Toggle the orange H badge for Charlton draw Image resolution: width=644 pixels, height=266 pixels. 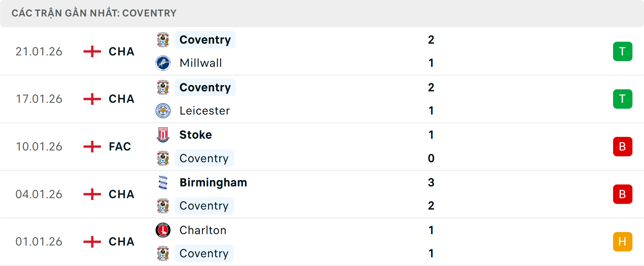(623, 241)
